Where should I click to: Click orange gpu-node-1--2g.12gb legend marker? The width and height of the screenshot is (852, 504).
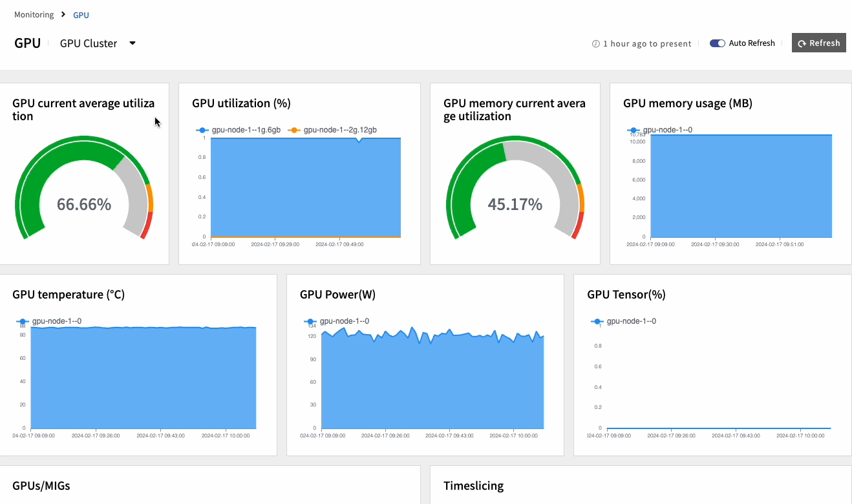click(293, 130)
